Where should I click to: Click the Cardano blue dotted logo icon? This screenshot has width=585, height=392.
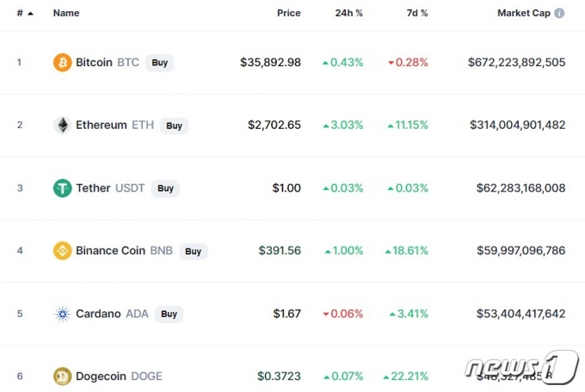pyautogui.click(x=62, y=314)
